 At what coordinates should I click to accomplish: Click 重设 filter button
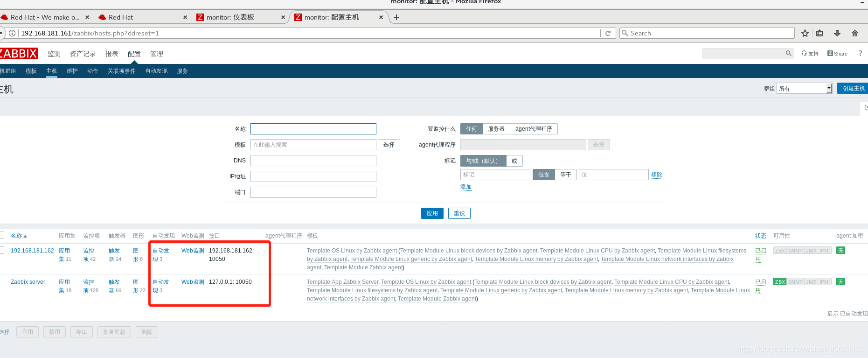tap(459, 213)
